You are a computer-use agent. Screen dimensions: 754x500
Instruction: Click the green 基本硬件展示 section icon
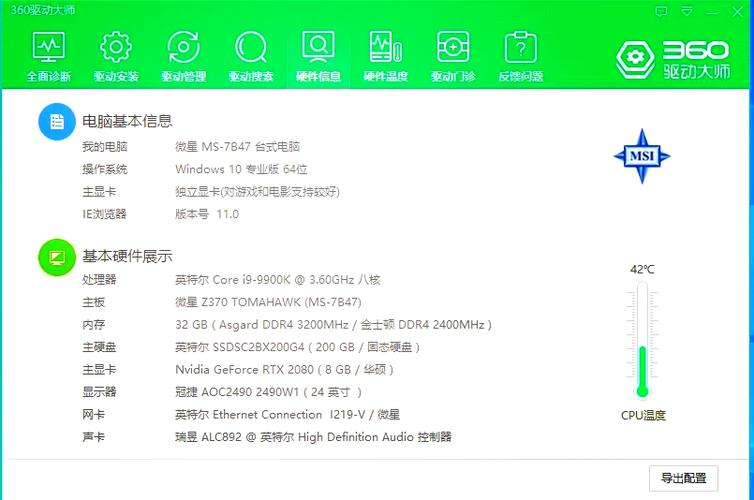57,257
